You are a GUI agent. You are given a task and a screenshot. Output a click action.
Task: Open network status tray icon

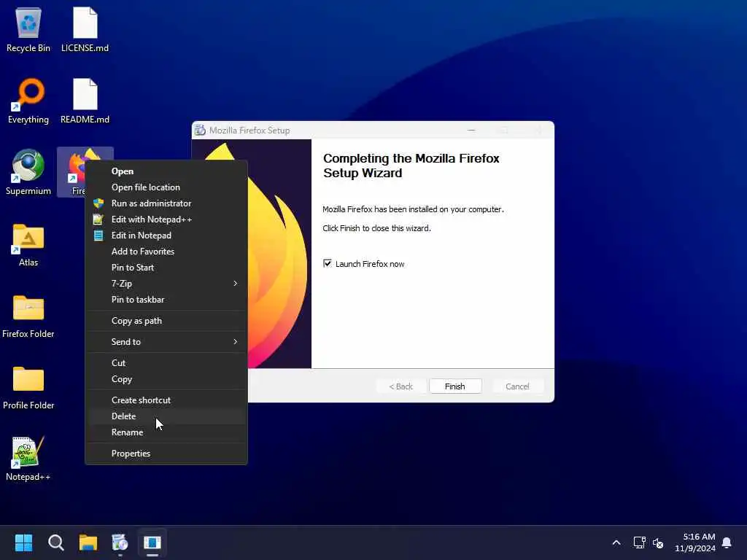click(639, 542)
